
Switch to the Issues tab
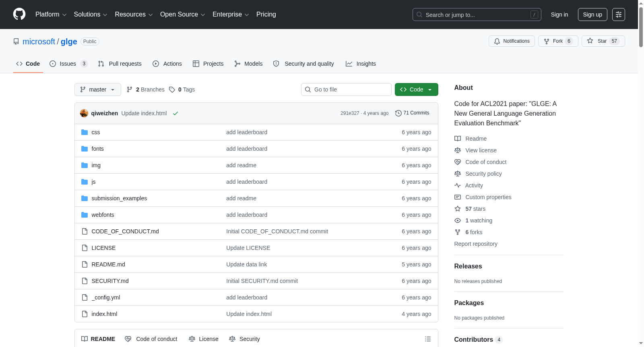[x=68, y=64]
